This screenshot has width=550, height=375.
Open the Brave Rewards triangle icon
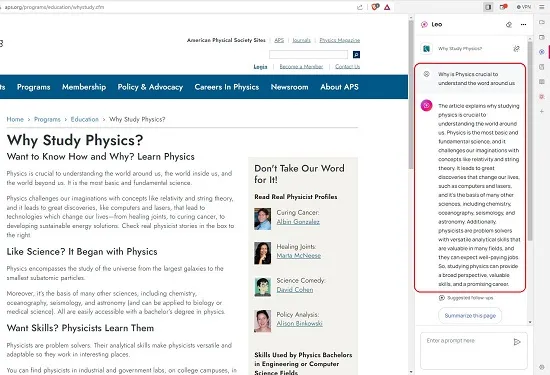coord(387,7)
